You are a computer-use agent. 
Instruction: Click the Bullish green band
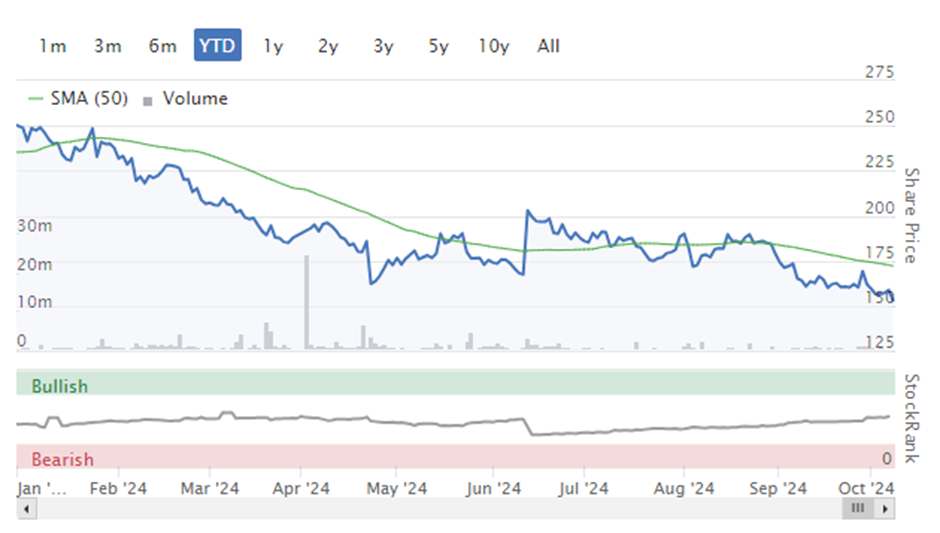[456, 384]
